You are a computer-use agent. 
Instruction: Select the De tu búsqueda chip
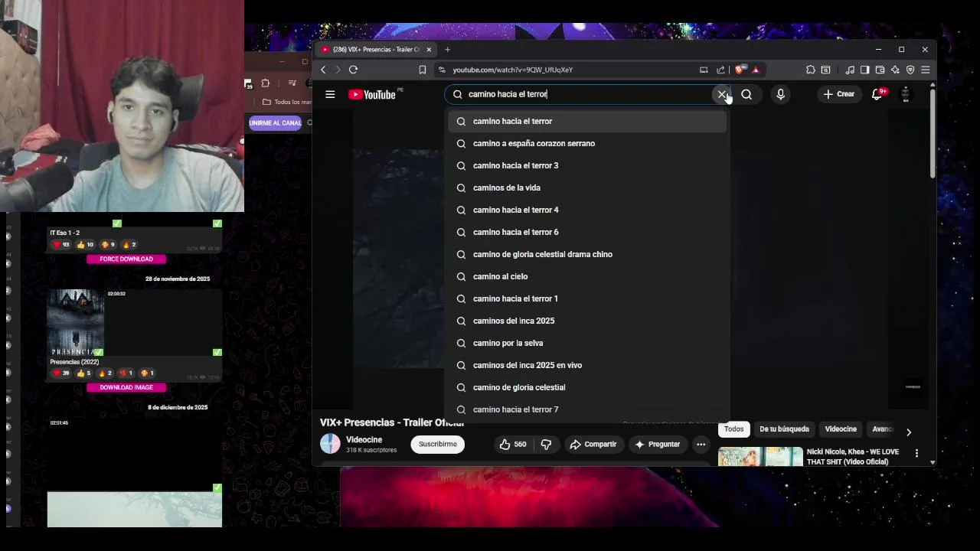[784, 429]
